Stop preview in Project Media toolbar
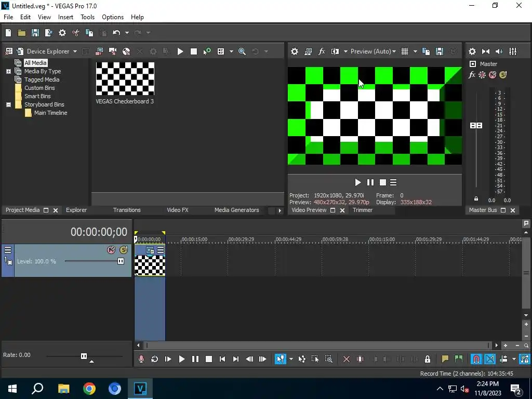This screenshot has height=399, width=532. coord(194,51)
